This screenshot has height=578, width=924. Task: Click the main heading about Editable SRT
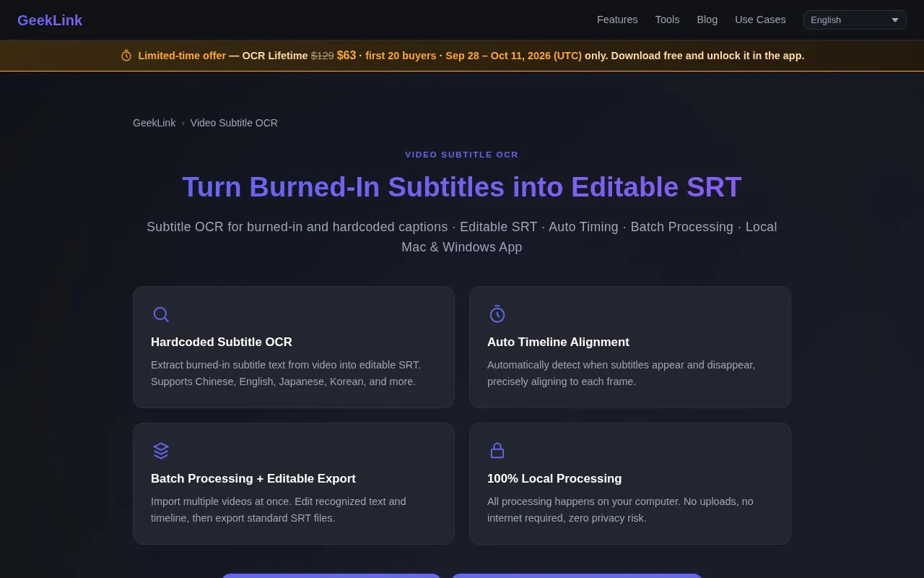(x=462, y=187)
